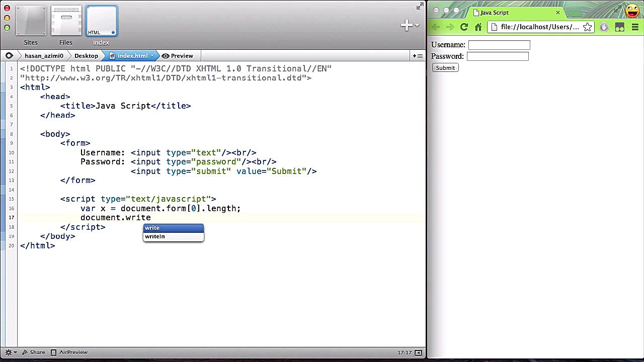Expand the new tab dropdown arrow
644x362 pixels.
417,25
